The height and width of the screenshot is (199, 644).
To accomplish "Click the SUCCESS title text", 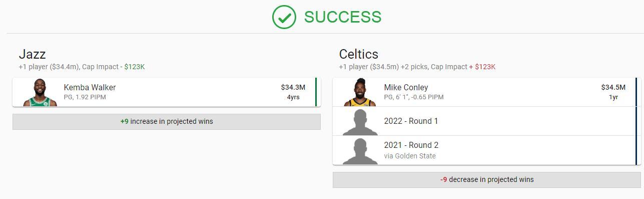I will point(343,17).
